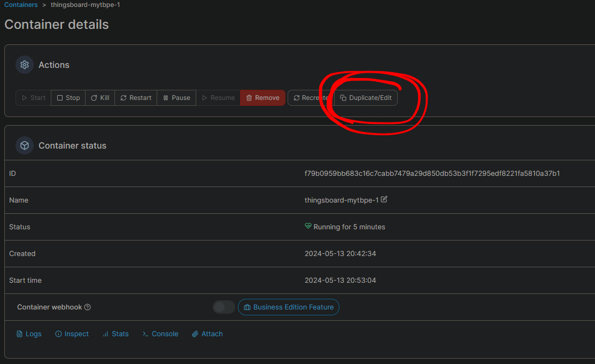595x364 pixels.
Task: Kill the container
Action: 100,98
